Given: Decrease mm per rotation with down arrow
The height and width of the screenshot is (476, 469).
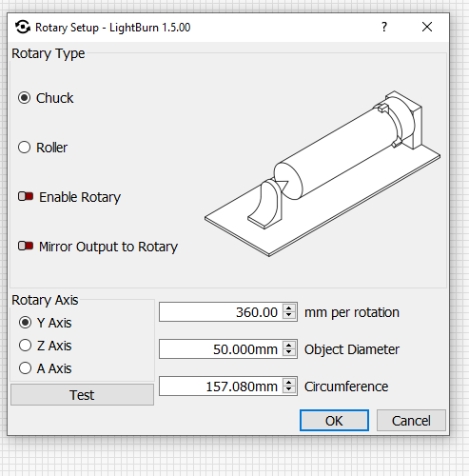Looking at the screenshot, I should [288, 315].
